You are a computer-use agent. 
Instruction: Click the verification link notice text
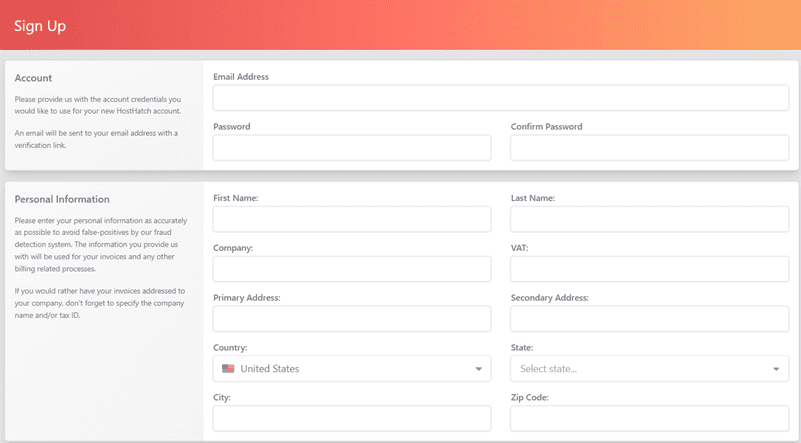[96, 139]
